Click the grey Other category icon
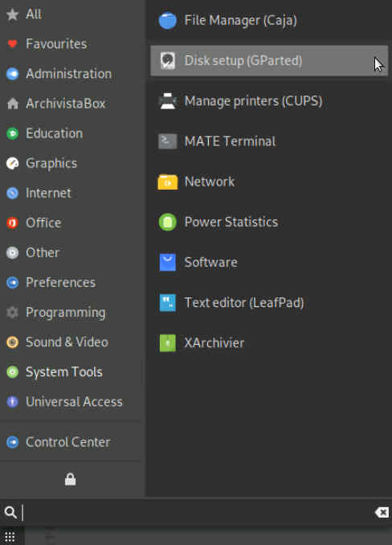The width and height of the screenshot is (392, 545). [x=13, y=252]
